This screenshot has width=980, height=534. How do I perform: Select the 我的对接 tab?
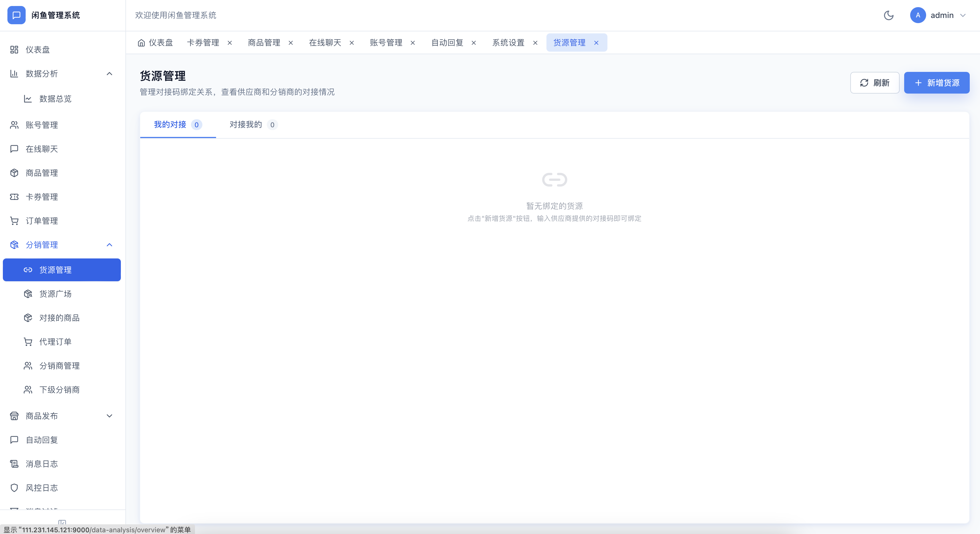point(178,124)
